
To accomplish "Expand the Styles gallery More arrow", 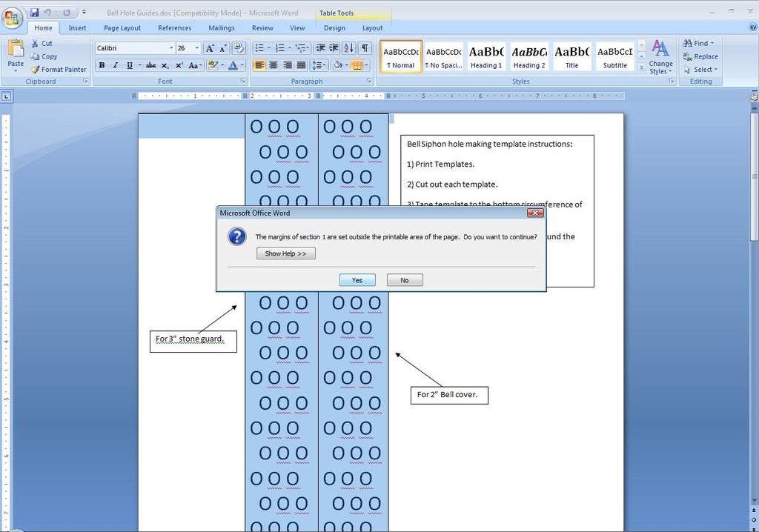I will pos(641,69).
